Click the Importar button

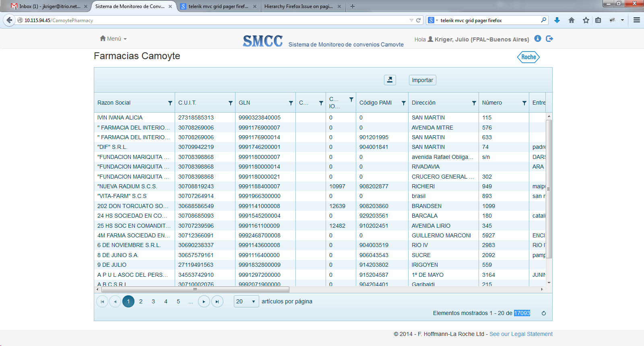[422, 80]
